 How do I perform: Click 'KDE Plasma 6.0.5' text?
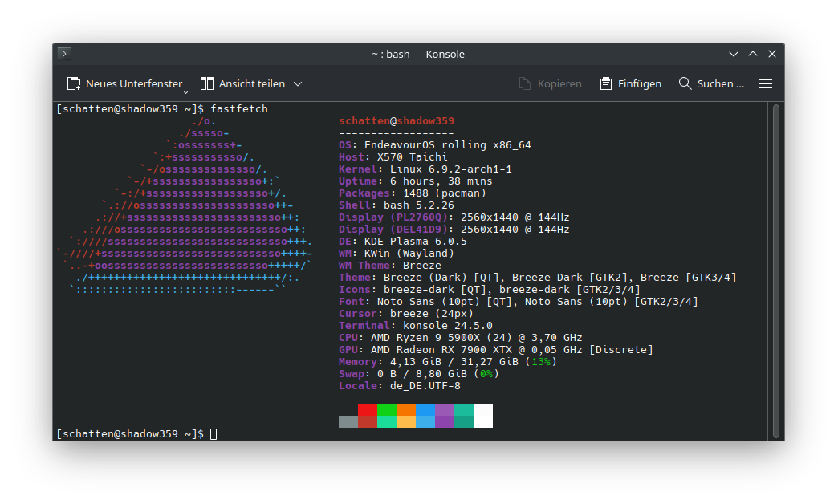pos(415,242)
